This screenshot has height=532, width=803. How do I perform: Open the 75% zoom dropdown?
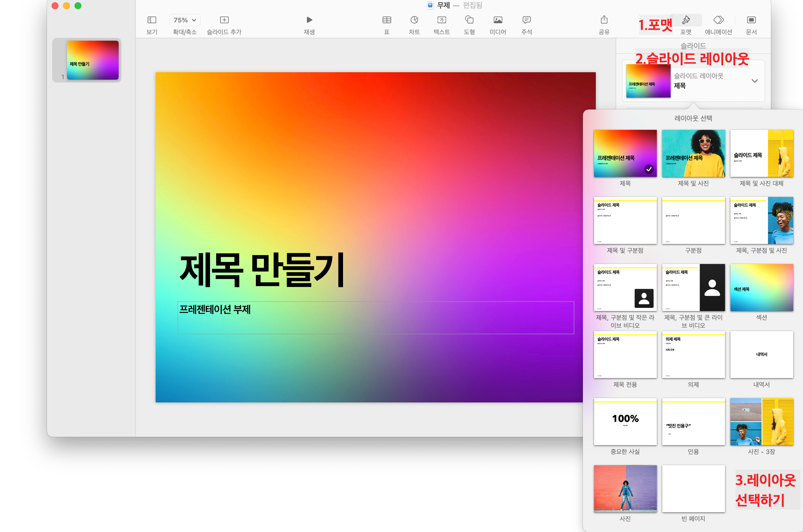[x=185, y=20]
